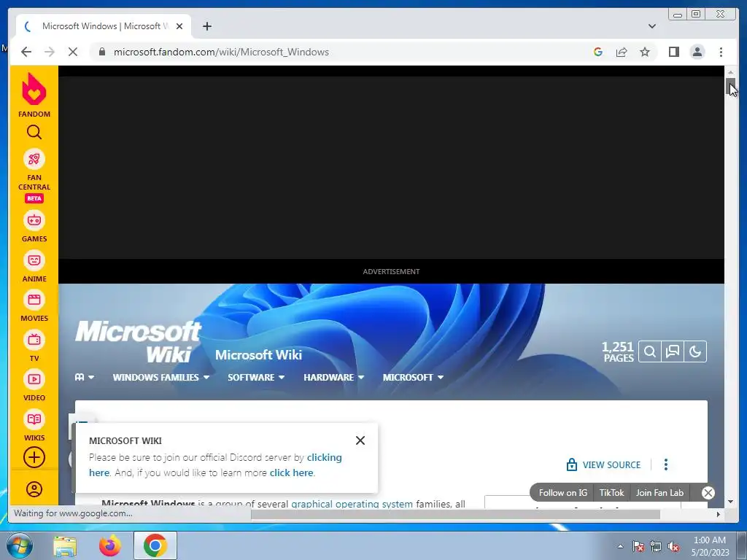Toggle dark theme moon icon
The height and width of the screenshot is (560, 747).
click(x=695, y=352)
